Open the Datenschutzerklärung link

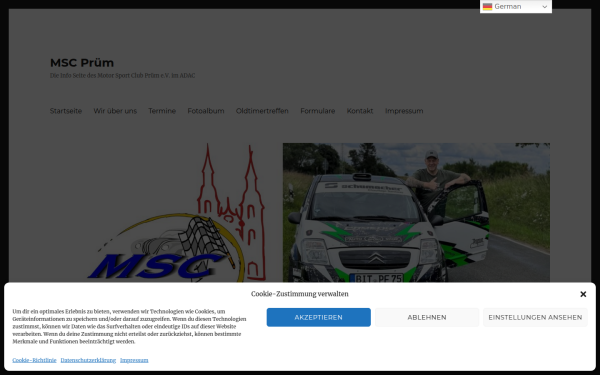pyautogui.click(x=88, y=360)
